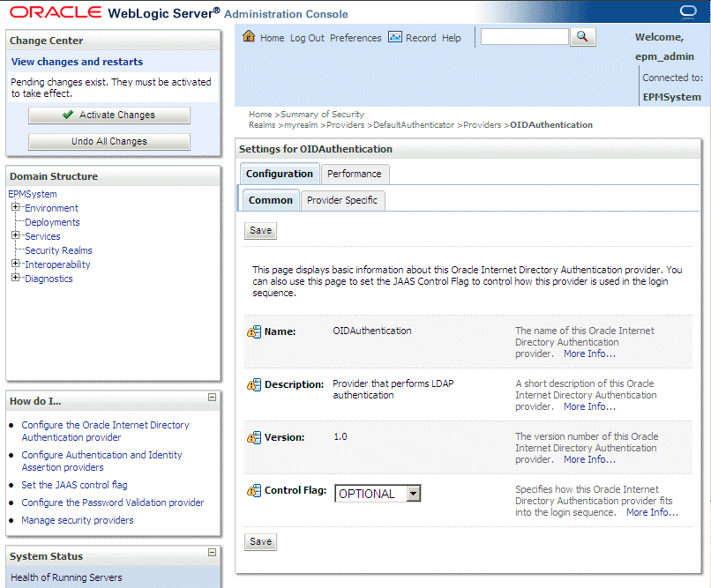
Task: Click the warning icon beside Version
Action: click(254, 438)
